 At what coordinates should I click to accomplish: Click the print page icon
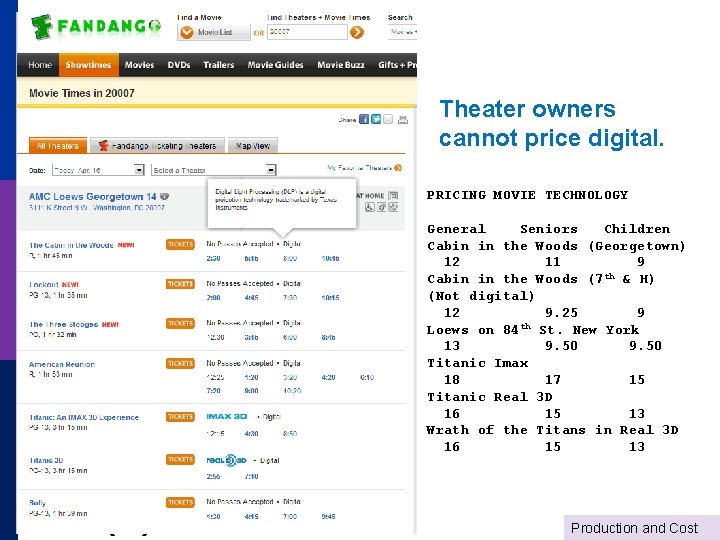pyautogui.click(x=403, y=119)
